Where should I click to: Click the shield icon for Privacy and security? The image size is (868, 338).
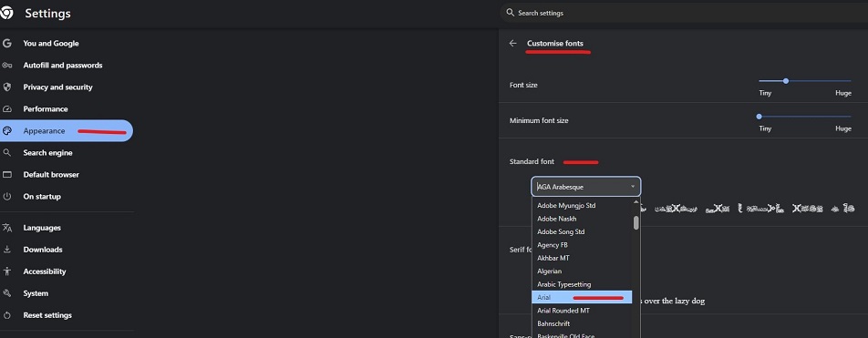point(7,87)
